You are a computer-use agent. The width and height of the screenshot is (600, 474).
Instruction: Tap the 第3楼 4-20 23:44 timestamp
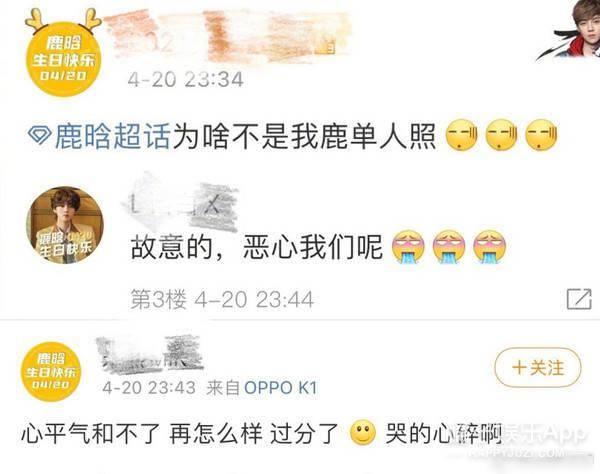(222, 300)
